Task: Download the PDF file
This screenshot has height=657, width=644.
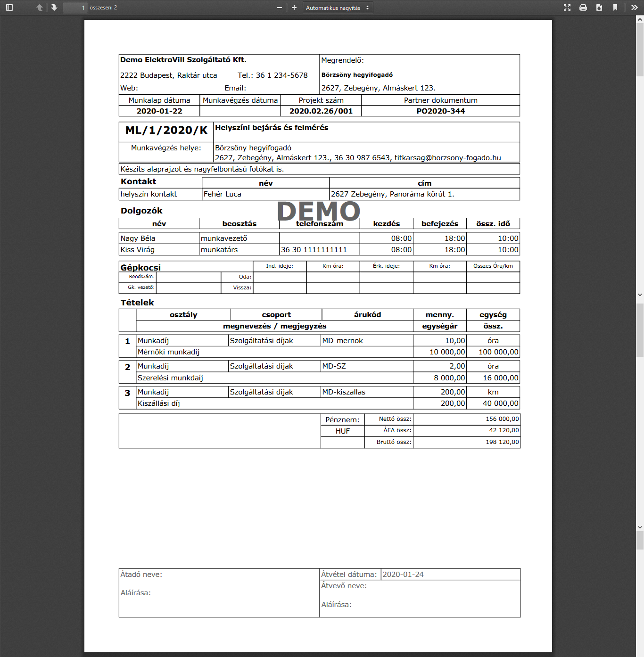Action: point(599,8)
